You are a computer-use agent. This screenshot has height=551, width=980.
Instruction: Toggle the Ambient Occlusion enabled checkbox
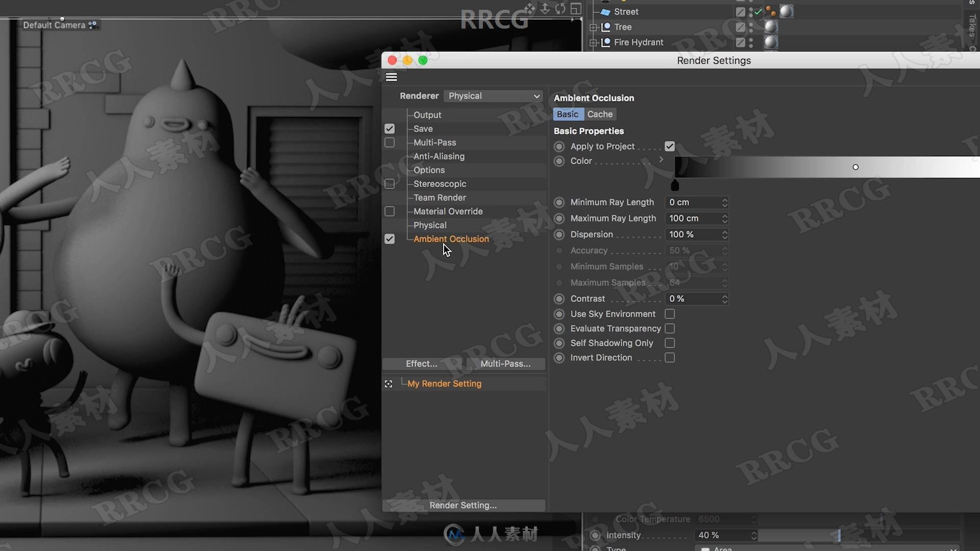[x=390, y=238]
